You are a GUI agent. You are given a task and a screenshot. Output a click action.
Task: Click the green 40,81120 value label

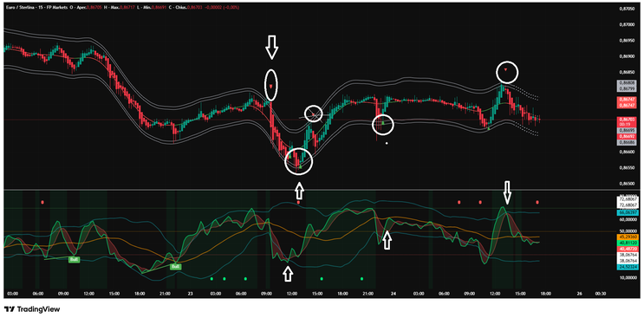628,243
